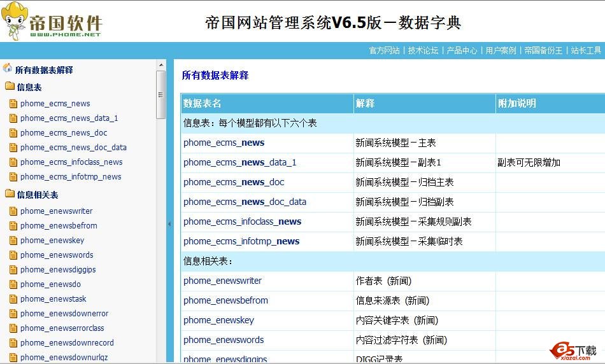Click the 帝国软件 logo
Screen dimensions: 605x364
click(52, 21)
